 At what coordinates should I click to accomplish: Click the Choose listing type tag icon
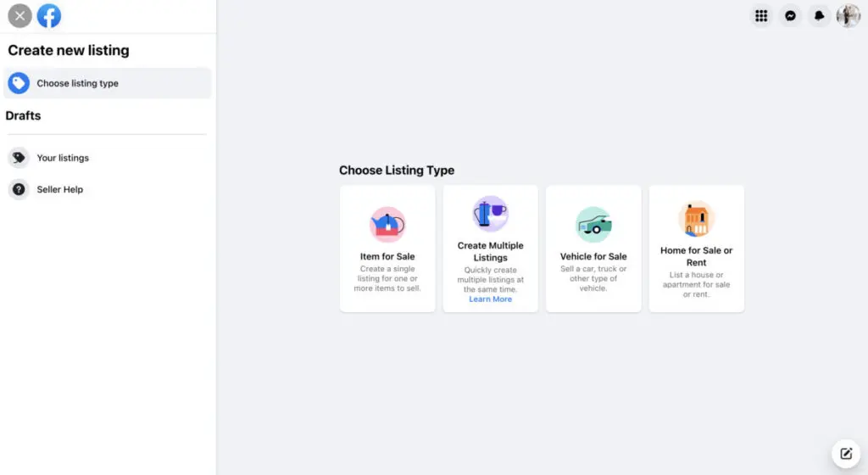click(19, 83)
